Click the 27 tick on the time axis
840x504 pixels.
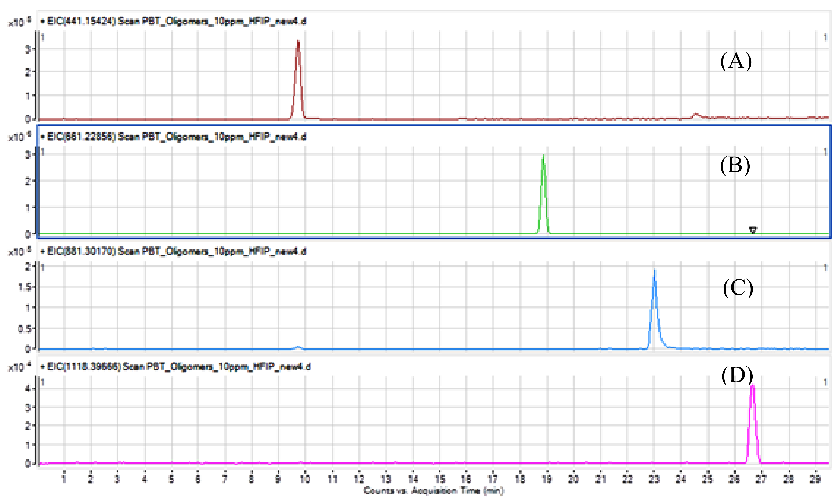pos(761,479)
